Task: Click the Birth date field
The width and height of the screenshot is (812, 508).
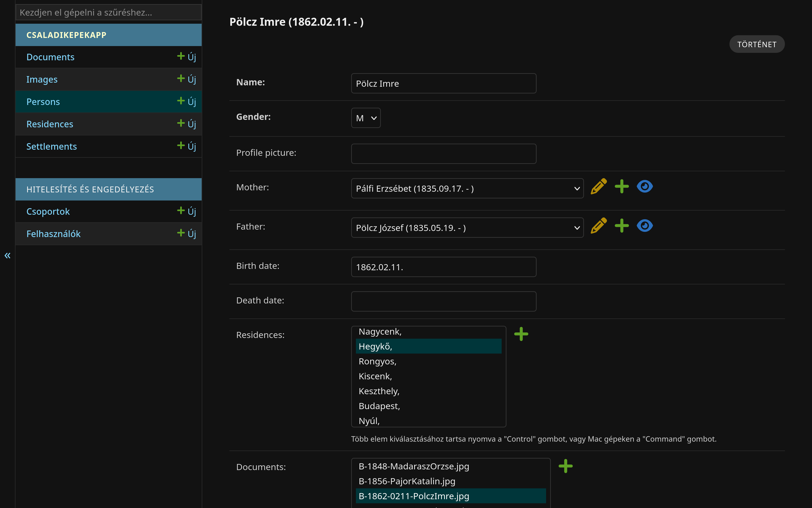Action: (444, 267)
